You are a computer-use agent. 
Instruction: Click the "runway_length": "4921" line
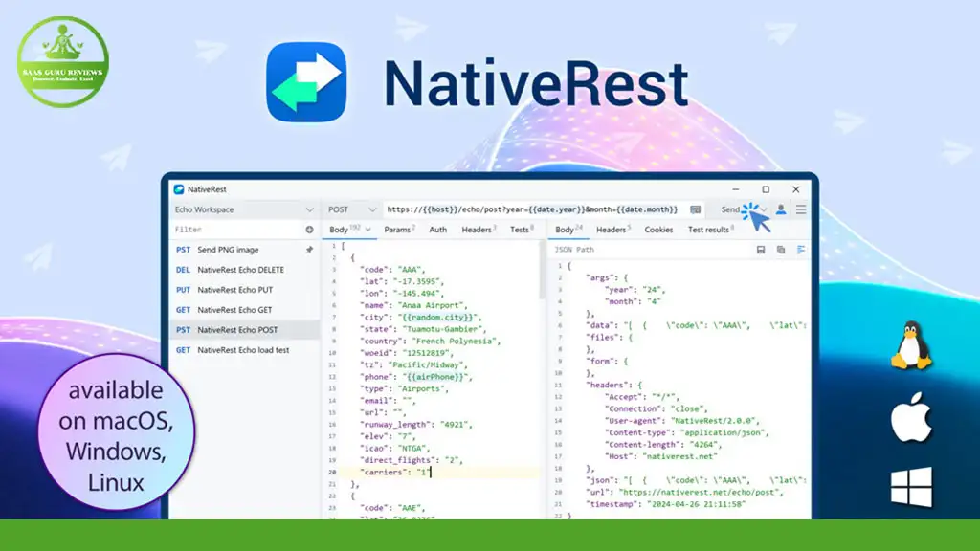click(416, 424)
